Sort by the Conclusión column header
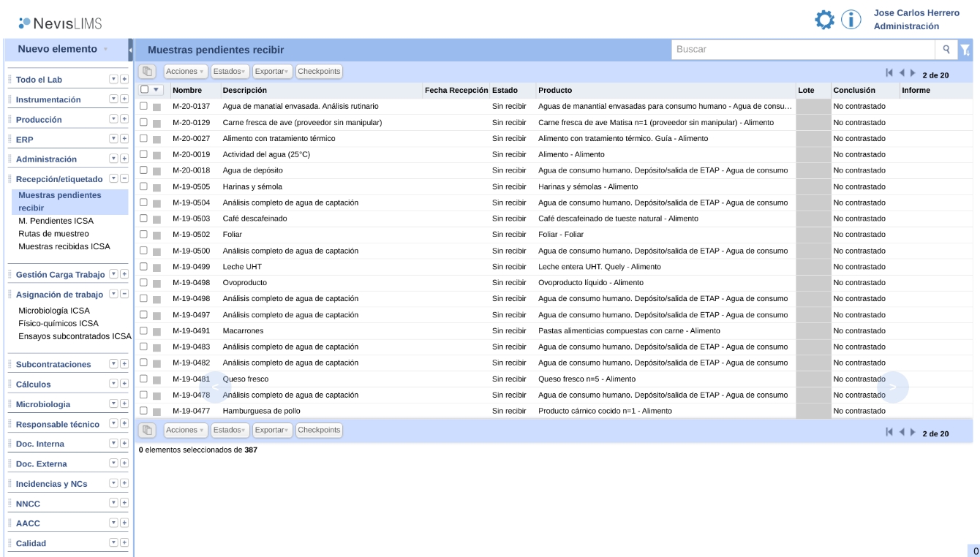 [x=854, y=90]
